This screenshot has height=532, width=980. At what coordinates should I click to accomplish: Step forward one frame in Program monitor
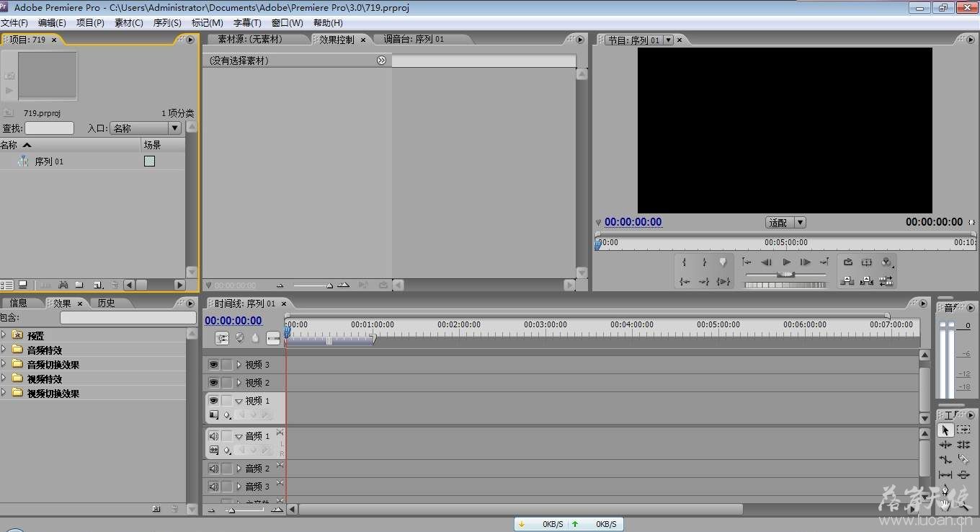(x=806, y=262)
